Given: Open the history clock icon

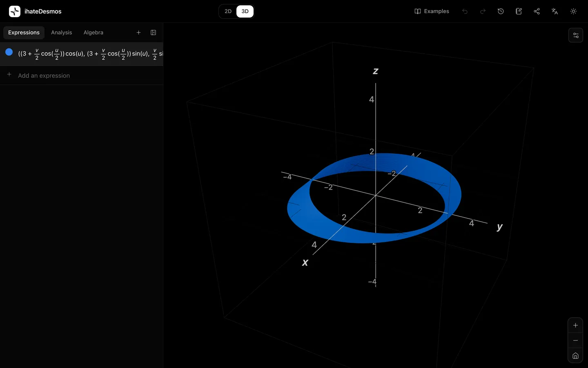Looking at the screenshot, I should click(x=501, y=11).
